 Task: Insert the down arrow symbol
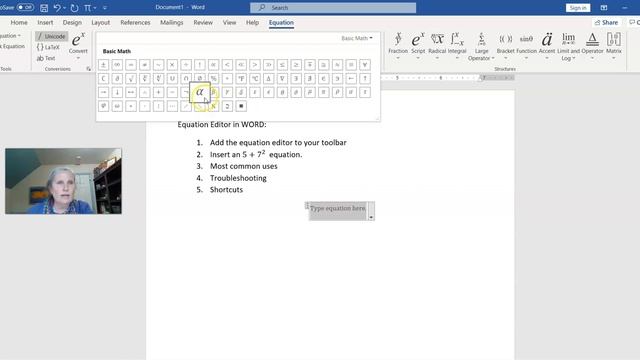point(117,92)
